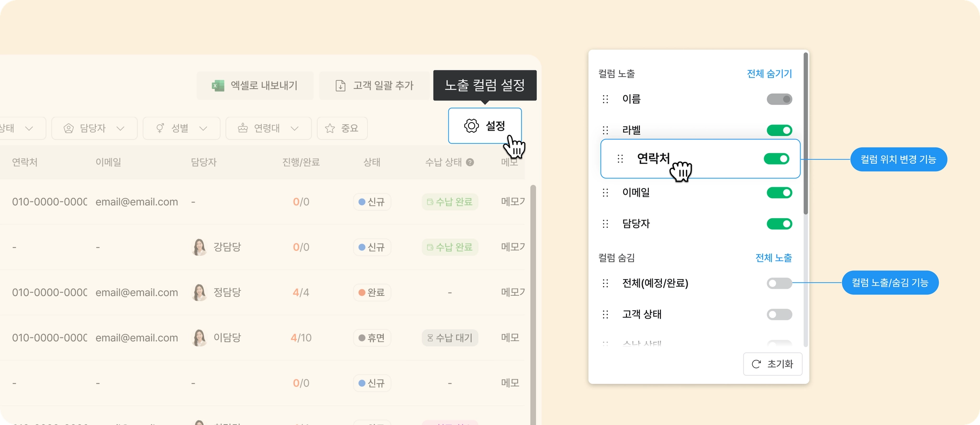Enable the 전체(예정/완료) column toggle
The width and height of the screenshot is (980, 425).
tap(779, 283)
